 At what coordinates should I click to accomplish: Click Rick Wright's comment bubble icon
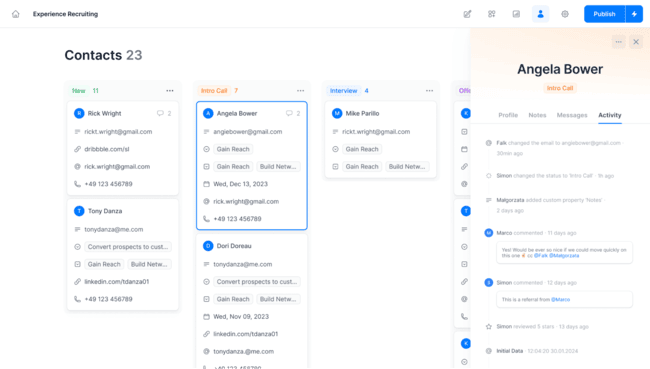point(160,113)
